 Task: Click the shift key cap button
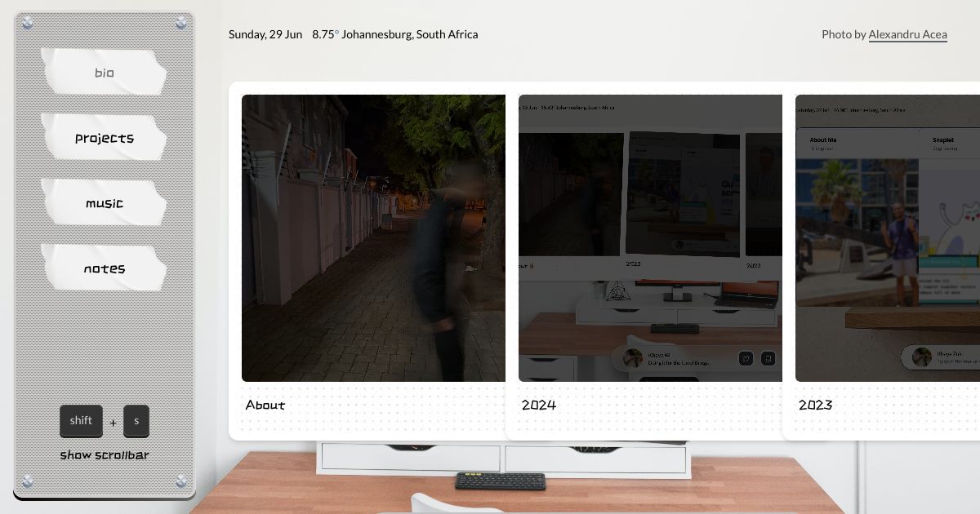click(81, 421)
